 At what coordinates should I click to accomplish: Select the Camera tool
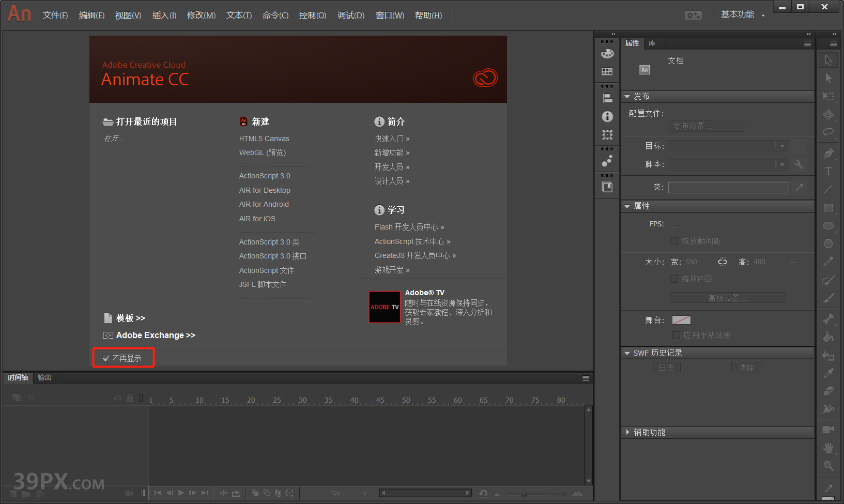pyautogui.click(x=828, y=430)
